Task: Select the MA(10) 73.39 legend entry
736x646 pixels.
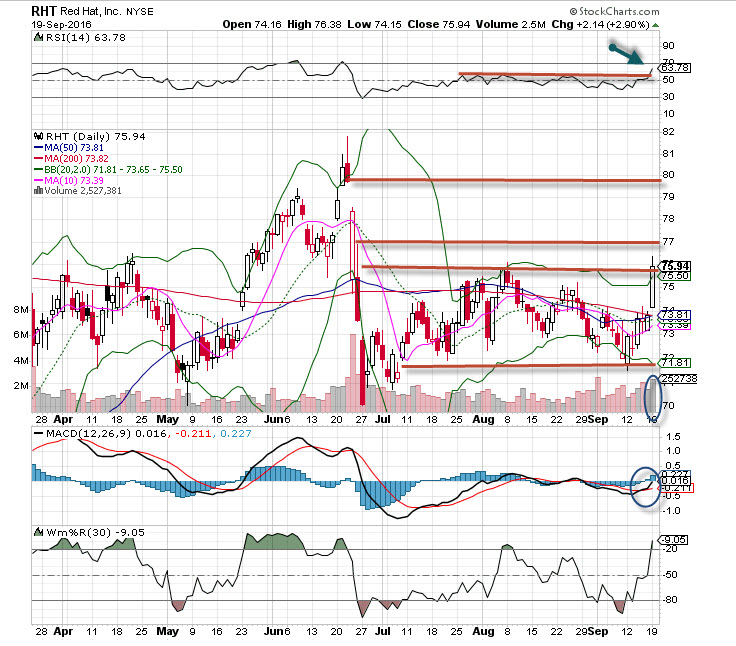Action: tap(76, 181)
